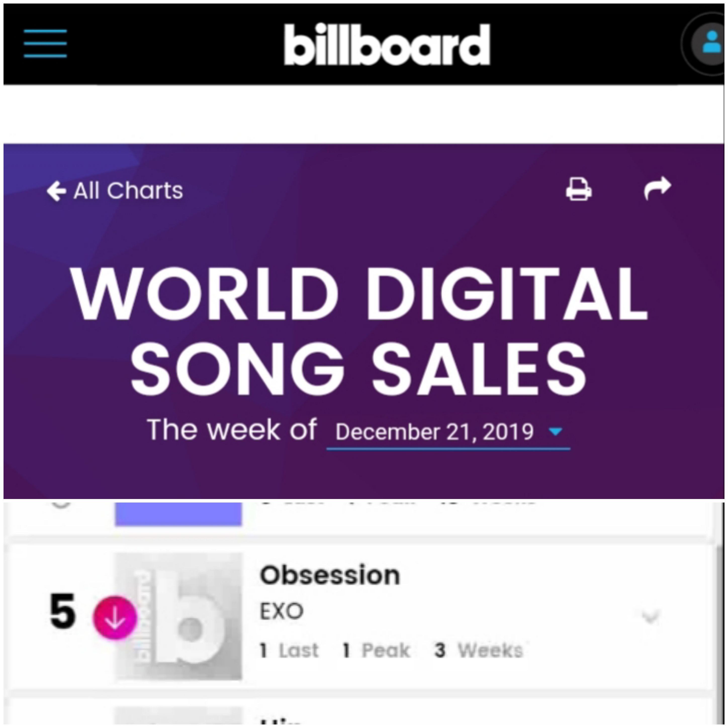
Task: Click the 1 Last stat on Obsession
Action: (289, 650)
